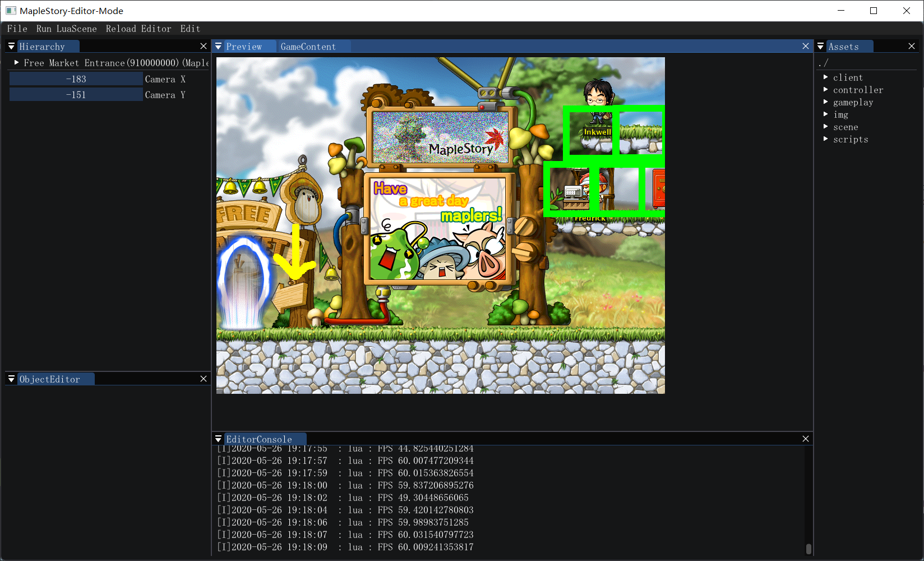Expand the gameplay folder
This screenshot has height=561, width=924.
point(826,102)
